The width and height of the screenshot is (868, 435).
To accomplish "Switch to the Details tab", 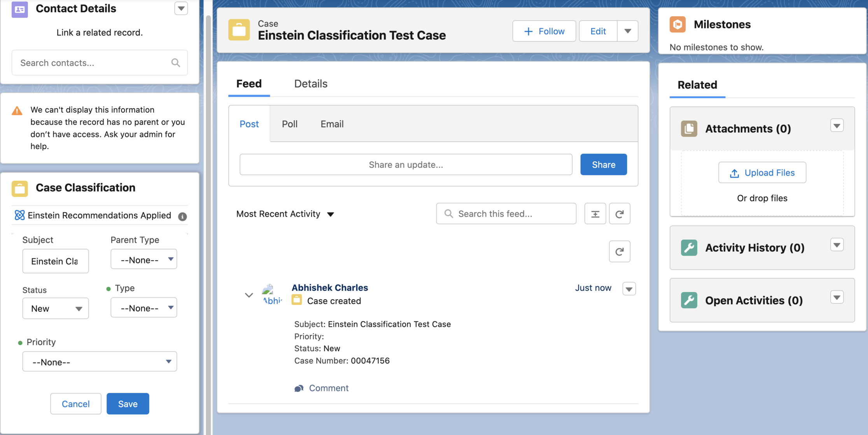I will click(x=310, y=84).
